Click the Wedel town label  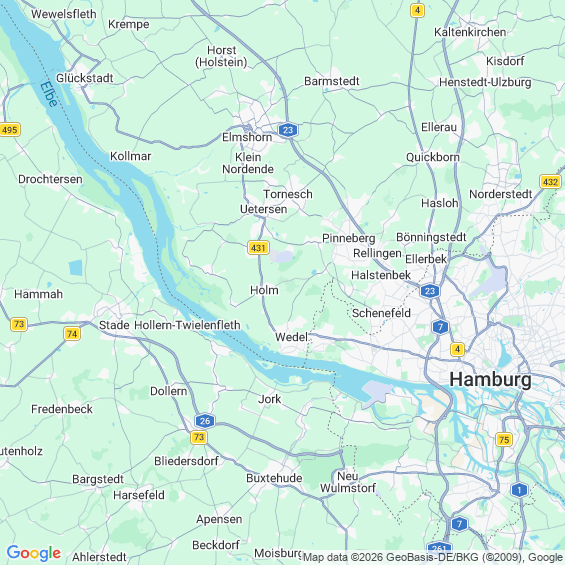(291, 337)
